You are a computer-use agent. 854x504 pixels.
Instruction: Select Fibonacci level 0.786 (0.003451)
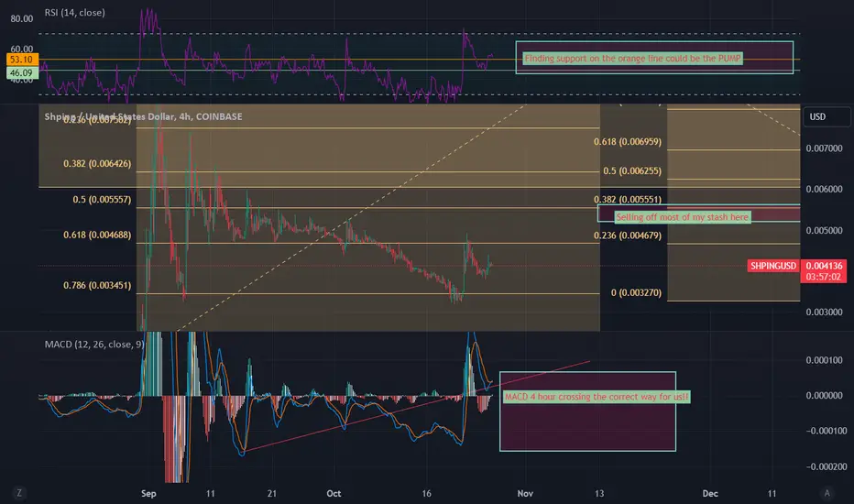[97, 285]
